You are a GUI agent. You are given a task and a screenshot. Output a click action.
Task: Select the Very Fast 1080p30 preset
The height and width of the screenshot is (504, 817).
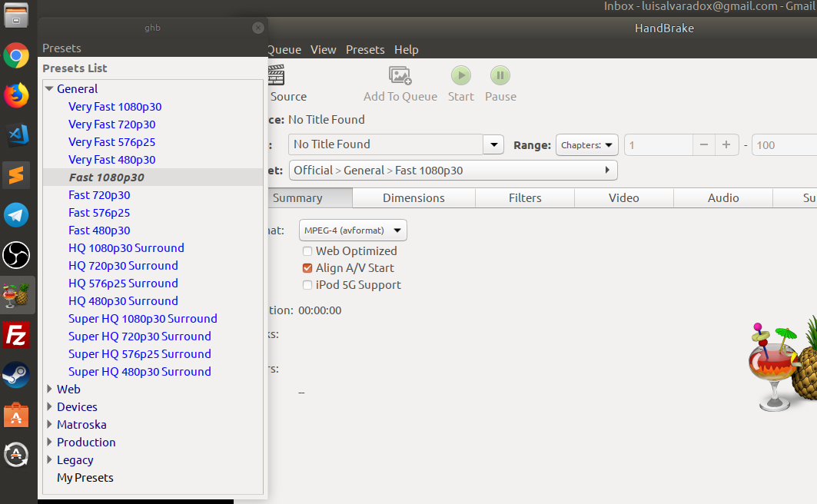pyautogui.click(x=115, y=106)
